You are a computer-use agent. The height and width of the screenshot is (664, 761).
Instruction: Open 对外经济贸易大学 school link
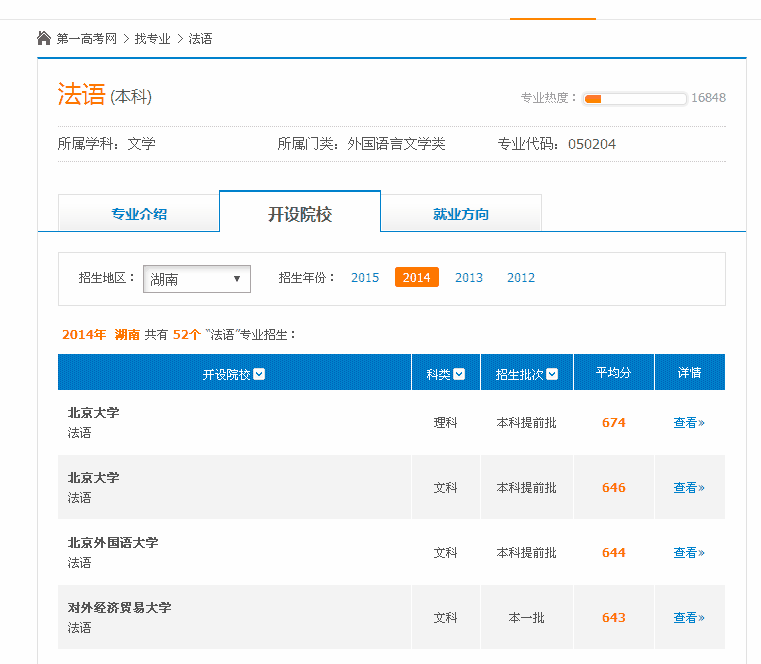[119, 608]
